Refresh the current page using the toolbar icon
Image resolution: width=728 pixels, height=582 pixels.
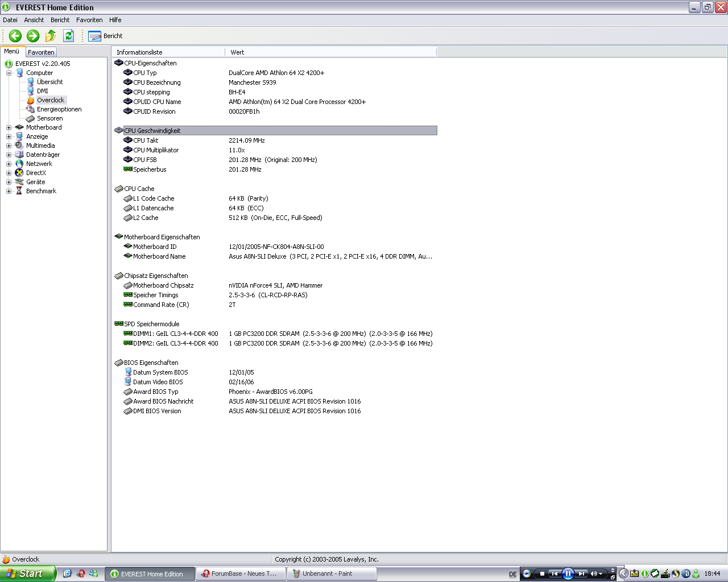(x=69, y=36)
